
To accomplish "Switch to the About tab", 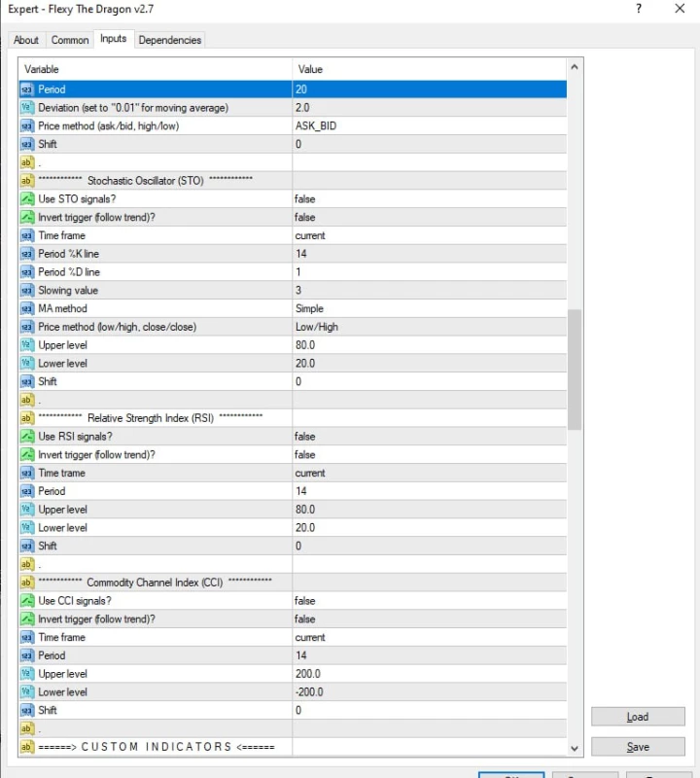I will (26, 40).
